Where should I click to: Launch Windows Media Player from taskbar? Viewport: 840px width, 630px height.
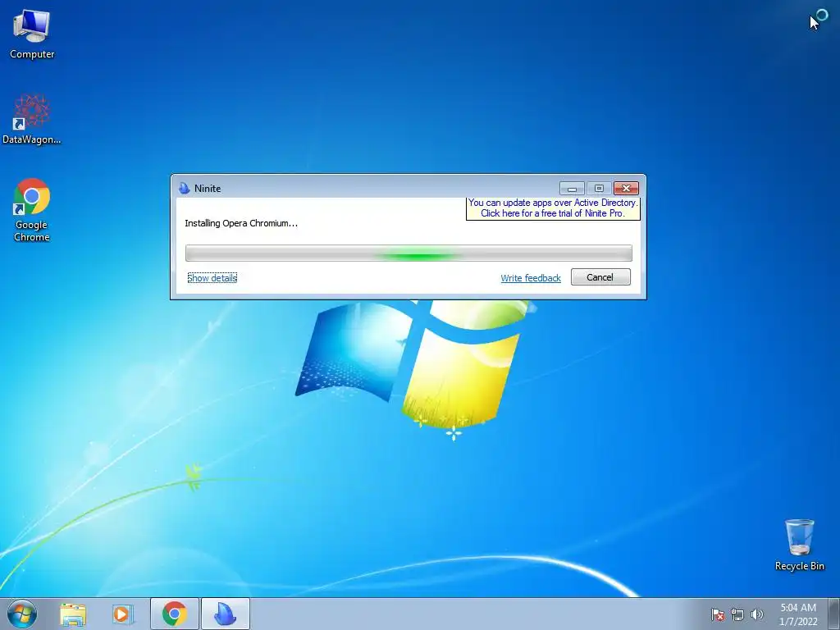coord(123,614)
